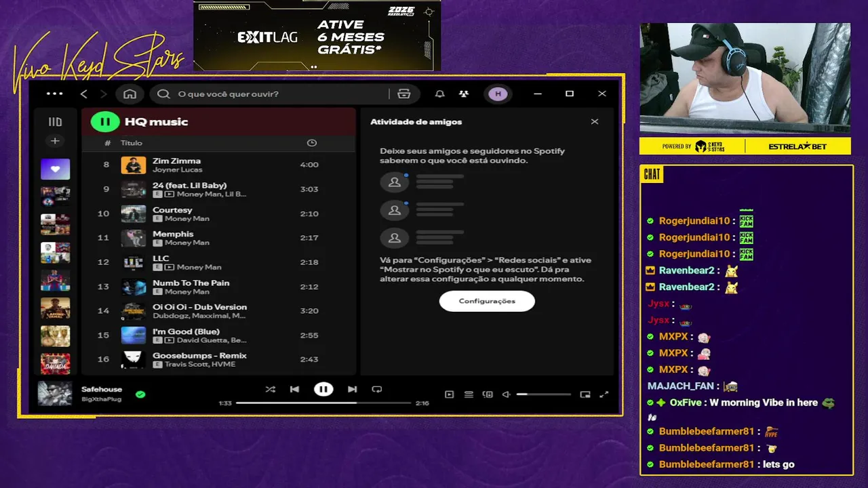Go forward with the right arrow
This screenshot has width=868, height=488.
click(x=103, y=94)
